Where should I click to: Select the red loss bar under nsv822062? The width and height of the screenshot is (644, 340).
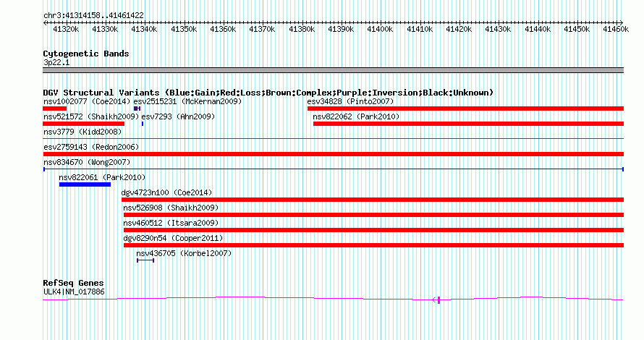tap(469, 124)
